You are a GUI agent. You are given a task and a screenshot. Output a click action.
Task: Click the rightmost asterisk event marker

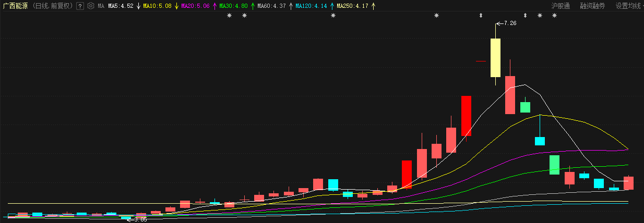[x=554, y=16]
